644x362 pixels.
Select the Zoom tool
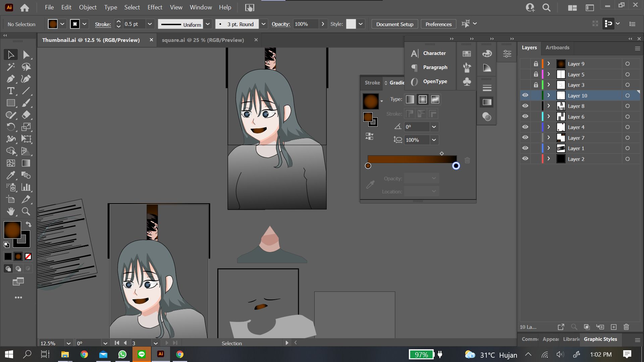[x=26, y=212]
